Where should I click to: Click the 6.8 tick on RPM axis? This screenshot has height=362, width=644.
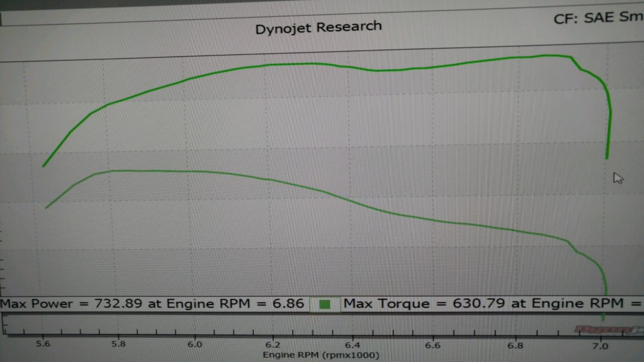tap(515, 345)
